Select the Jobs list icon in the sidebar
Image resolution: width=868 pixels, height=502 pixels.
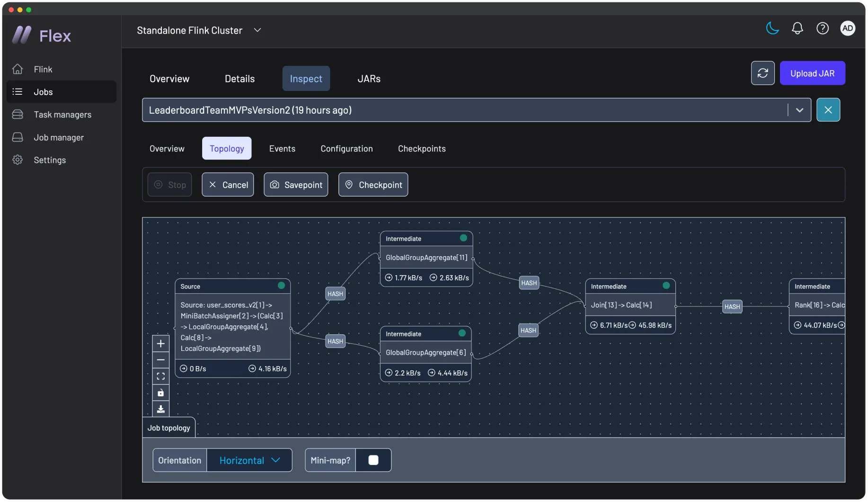[18, 91]
